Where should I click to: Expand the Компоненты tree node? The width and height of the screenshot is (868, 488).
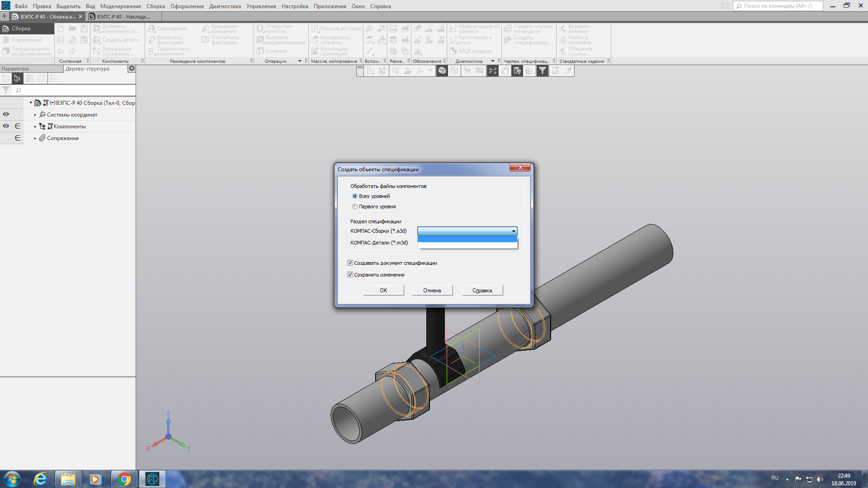35,127
